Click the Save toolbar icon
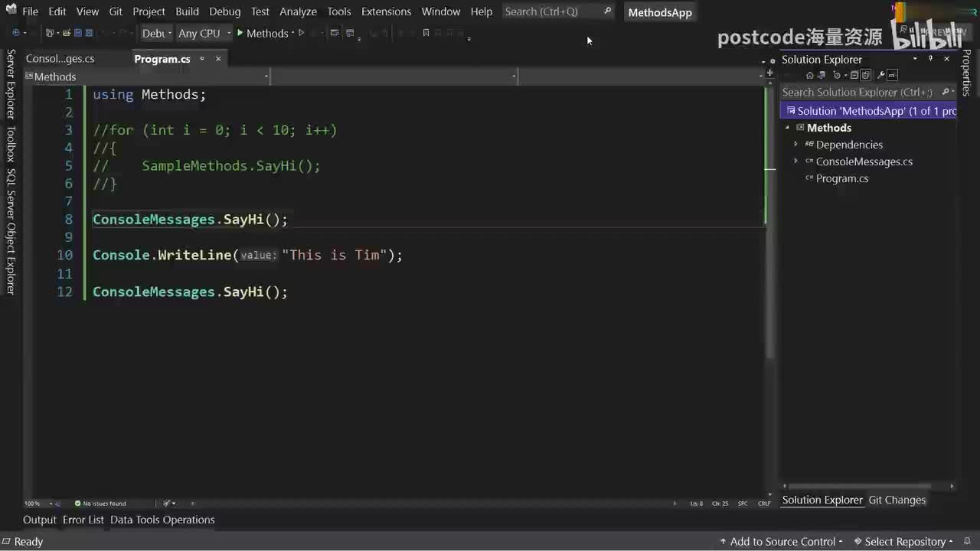Screen dimensions: 980x551 (x=77, y=33)
